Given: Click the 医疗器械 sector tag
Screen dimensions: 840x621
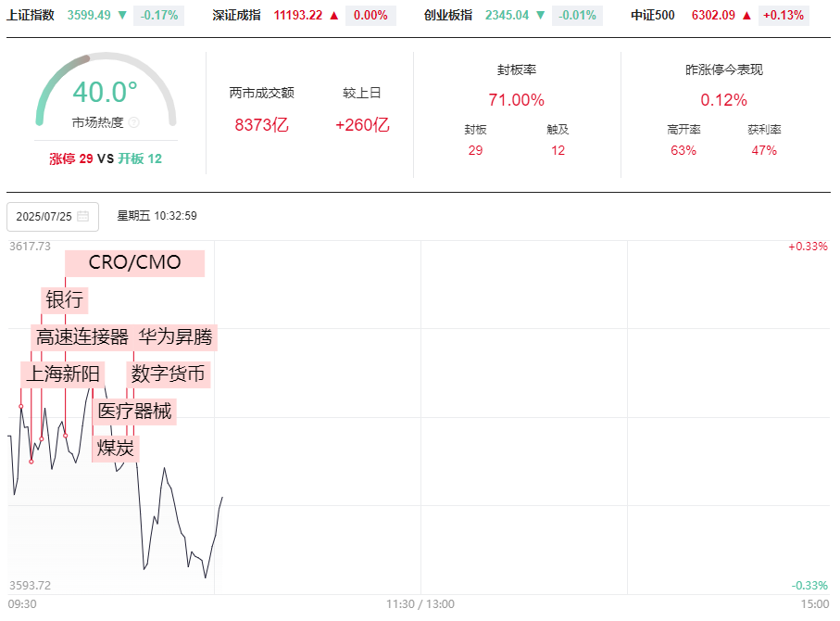Looking at the screenshot, I should click(134, 412).
